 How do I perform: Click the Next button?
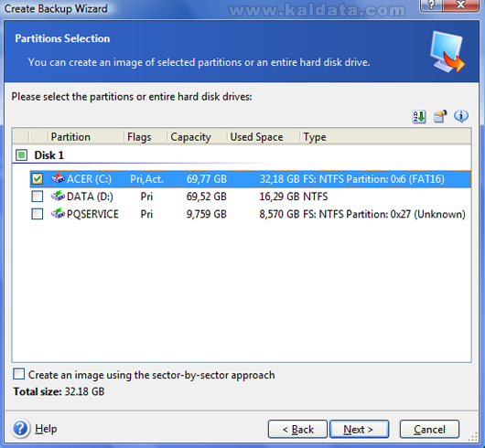pos(359,429)
